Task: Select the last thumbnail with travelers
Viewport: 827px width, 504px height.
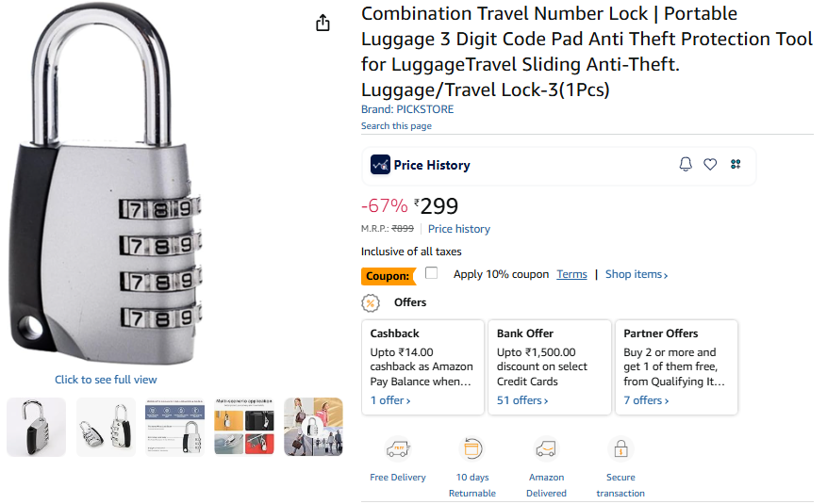Action: (x=313, y=427)
